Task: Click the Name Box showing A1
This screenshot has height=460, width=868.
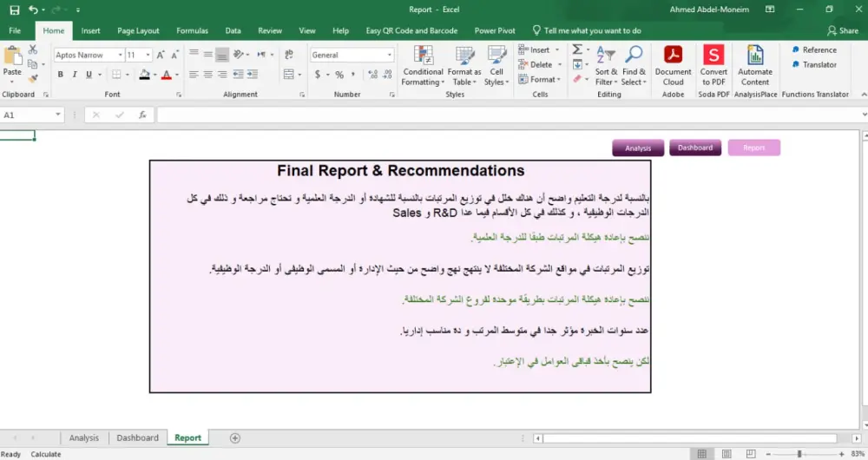Action: tap(32, 115)
